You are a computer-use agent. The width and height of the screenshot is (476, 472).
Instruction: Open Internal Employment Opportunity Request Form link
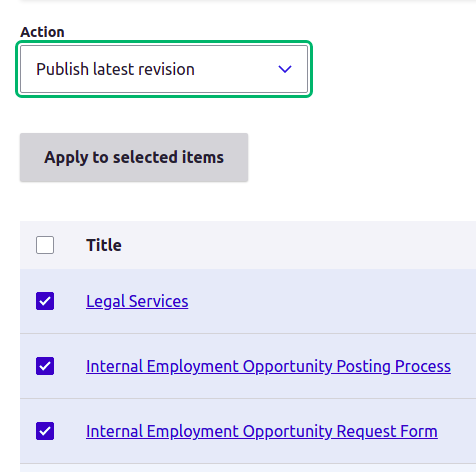tap(262, 431)
